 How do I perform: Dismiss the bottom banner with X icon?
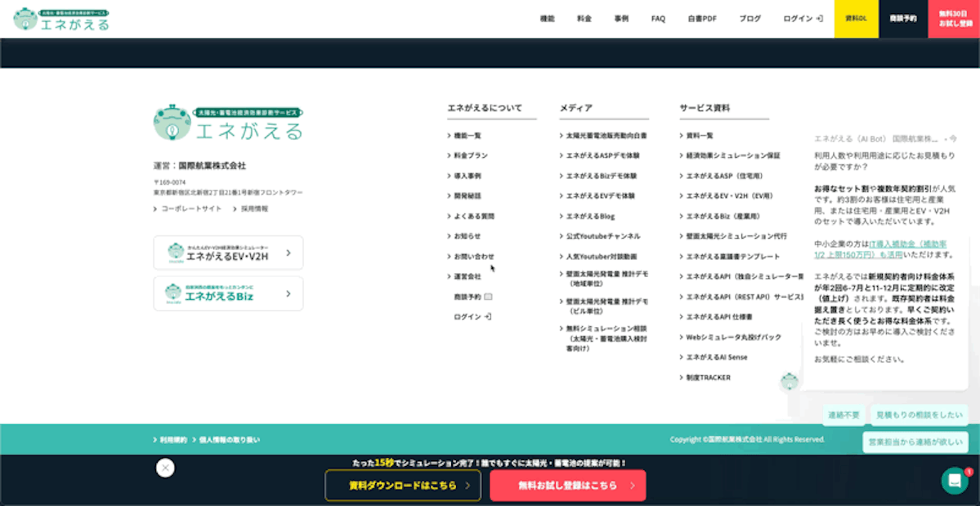click(x=165, y=468)
